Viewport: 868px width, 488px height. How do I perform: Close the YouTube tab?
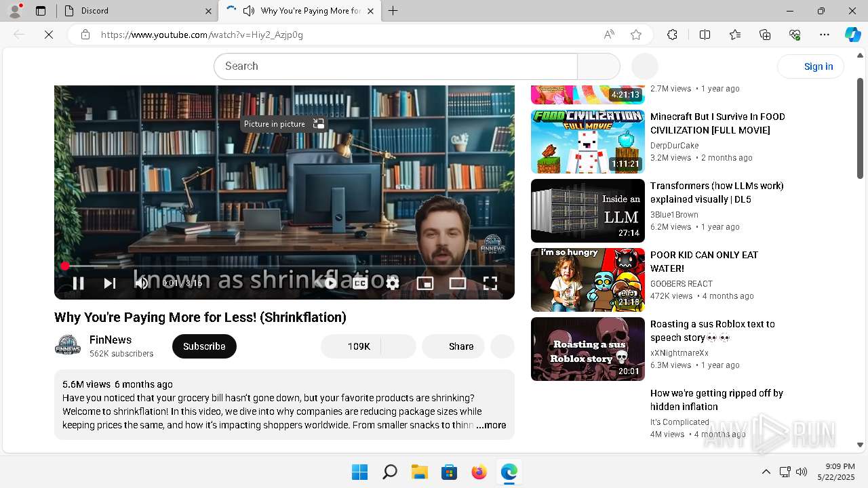click(370, 11)
